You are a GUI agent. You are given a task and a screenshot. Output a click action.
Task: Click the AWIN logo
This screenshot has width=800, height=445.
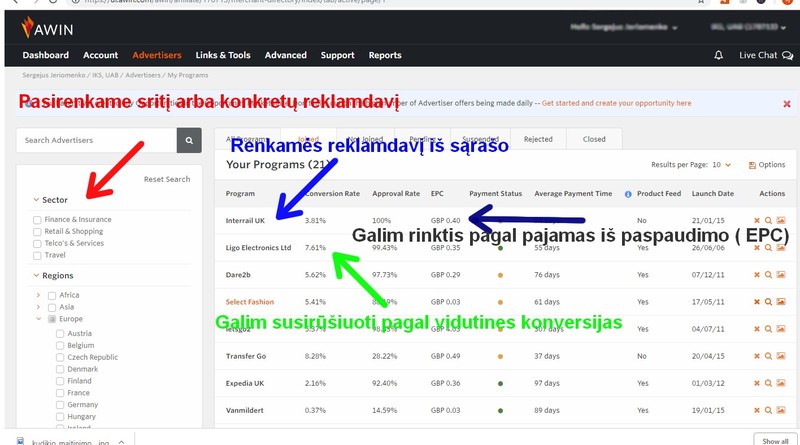[47, 28]
